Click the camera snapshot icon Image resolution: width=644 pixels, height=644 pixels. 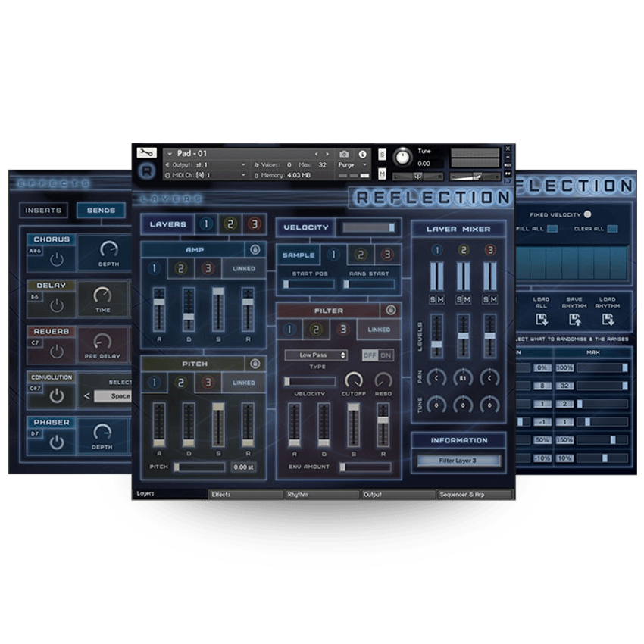point(344,154)
